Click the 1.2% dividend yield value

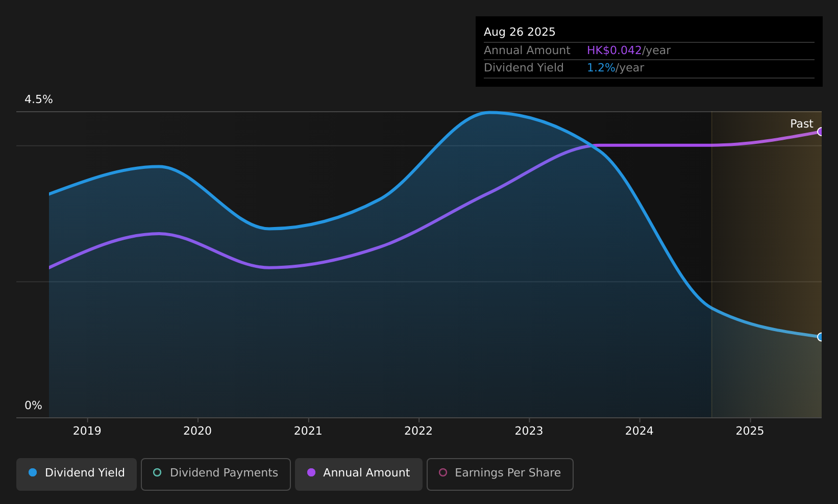tap(601, 68)
